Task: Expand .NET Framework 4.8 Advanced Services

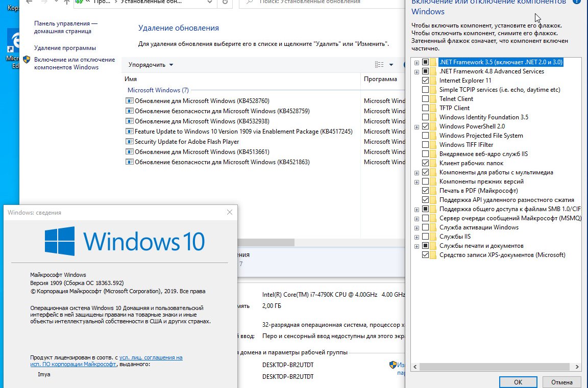Action: coord(416,71)
